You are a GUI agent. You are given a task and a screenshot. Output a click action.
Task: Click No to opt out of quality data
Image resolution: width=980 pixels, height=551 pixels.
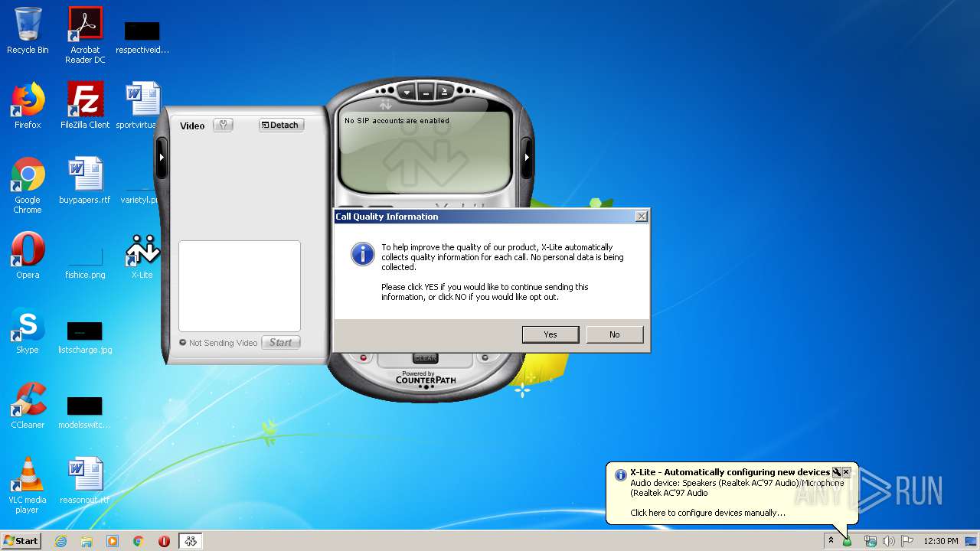pos(615,334)
